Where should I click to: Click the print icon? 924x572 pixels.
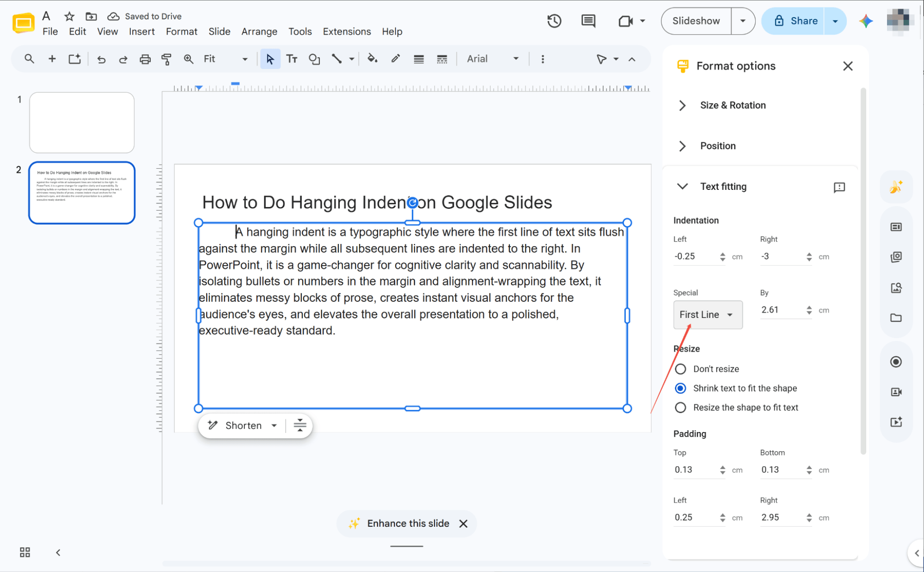[x=145, y=59]
